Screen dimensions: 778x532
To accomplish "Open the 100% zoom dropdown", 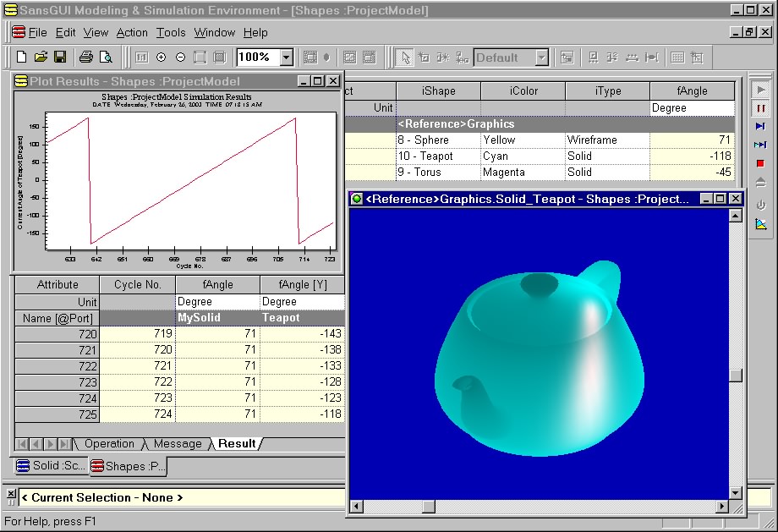I will (x=286, y=58).
